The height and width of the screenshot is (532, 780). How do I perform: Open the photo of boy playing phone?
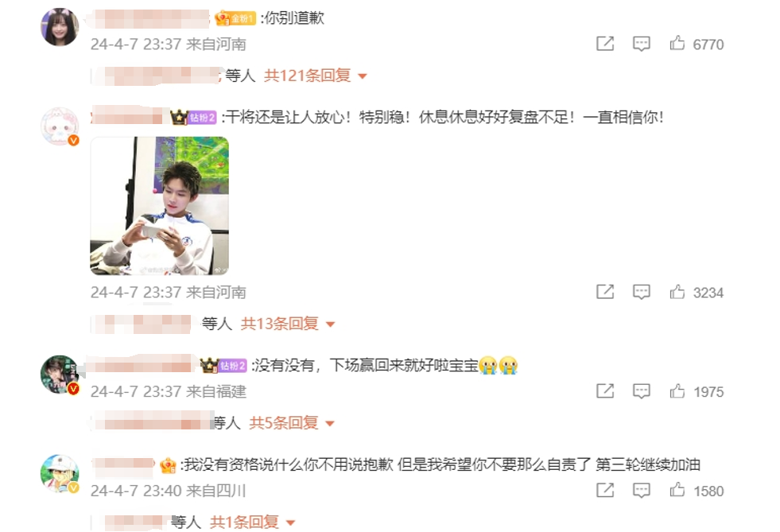pos(159,206)
